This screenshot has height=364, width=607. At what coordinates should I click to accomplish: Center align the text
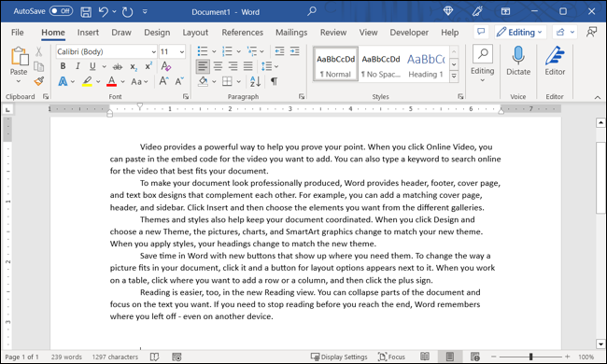[218, 66]
